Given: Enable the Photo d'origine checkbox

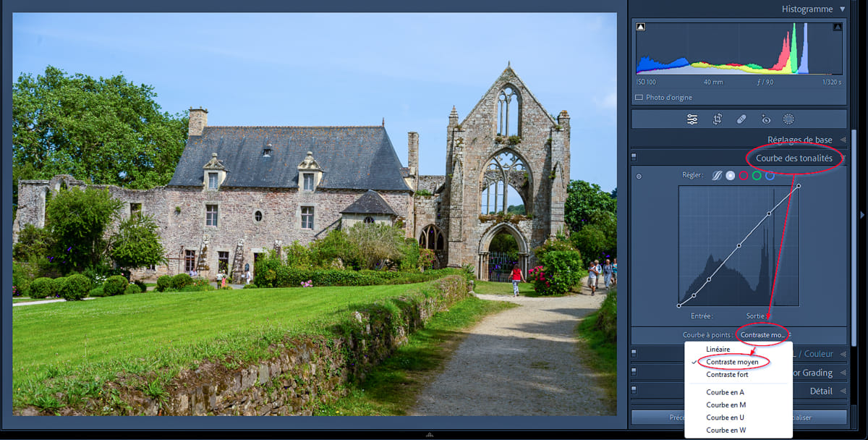Looking at the screenshot, I should 639,97.
